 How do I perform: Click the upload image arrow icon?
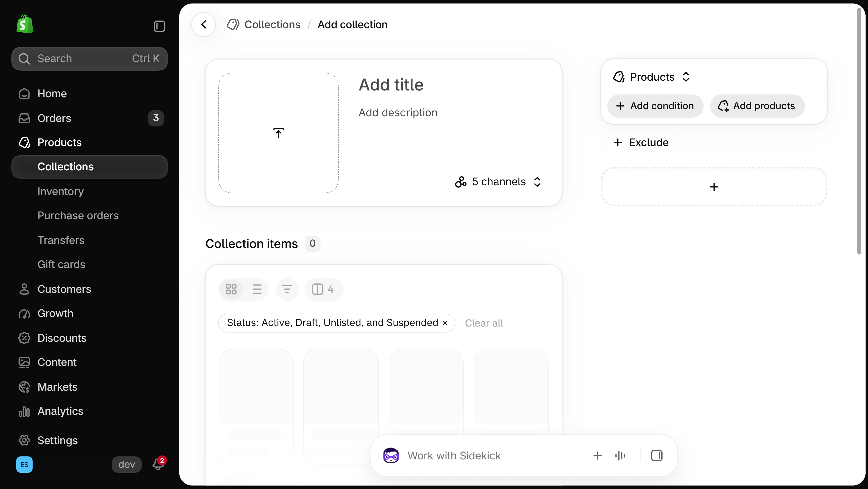pos(278,133)
